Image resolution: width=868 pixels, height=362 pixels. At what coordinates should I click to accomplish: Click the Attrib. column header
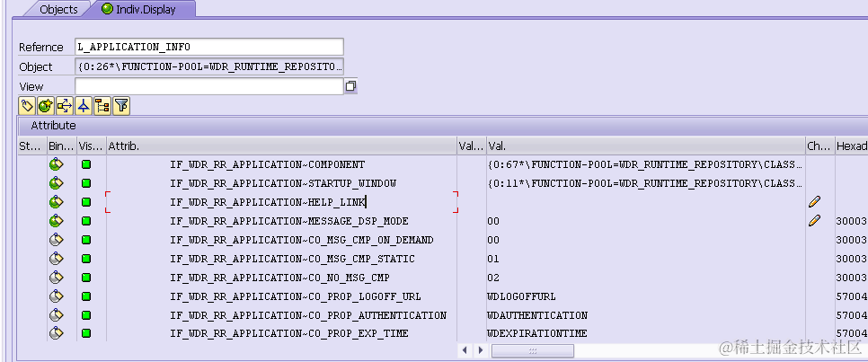click(x=281, y=146)
